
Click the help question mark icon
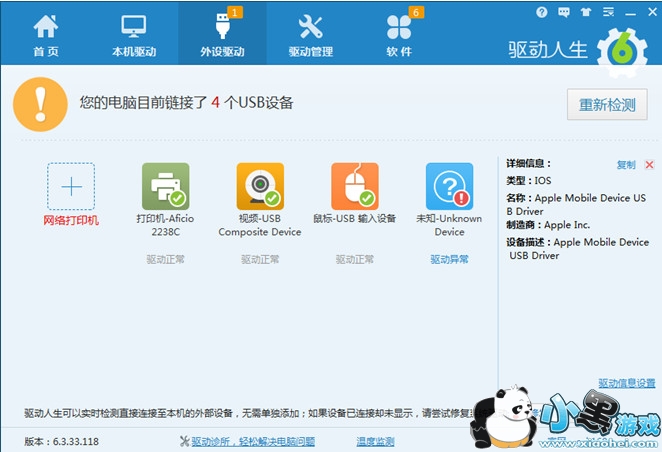542,12
